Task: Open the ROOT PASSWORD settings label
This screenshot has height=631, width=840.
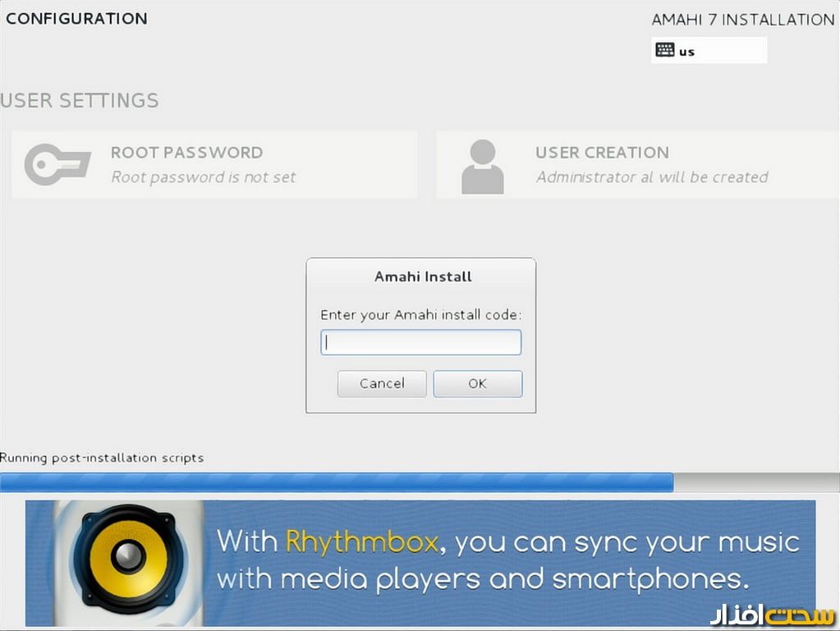Action: coord(186,152)
